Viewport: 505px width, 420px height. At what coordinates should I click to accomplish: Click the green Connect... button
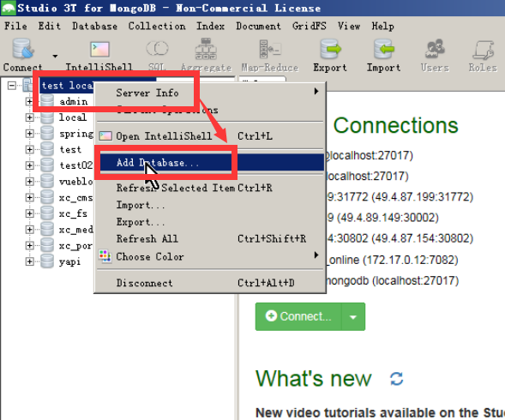[x=298, y=316]
